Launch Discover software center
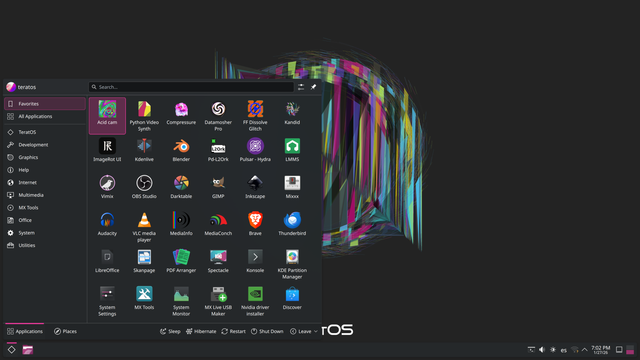640x360 pixels. [292, 301]
